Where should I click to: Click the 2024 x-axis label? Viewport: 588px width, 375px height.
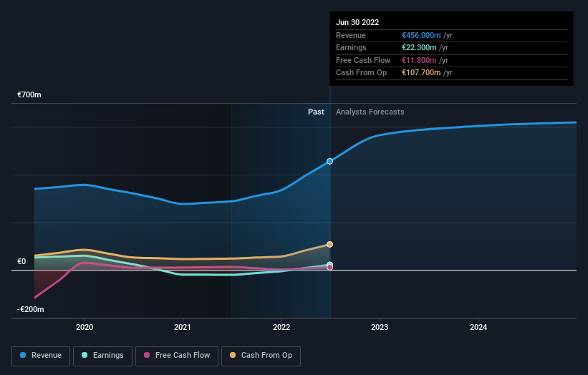coord(478,327)
